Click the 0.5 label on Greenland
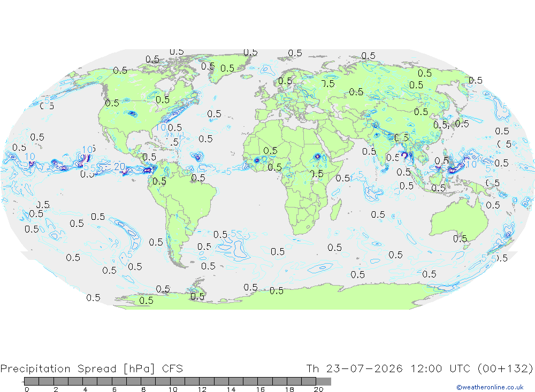This screenshot has width=535, height=392. 227,68
